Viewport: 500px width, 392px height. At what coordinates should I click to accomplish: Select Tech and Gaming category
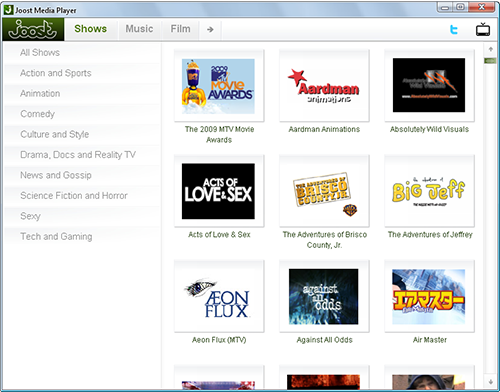pyautogui.click(x=82, y=236)
